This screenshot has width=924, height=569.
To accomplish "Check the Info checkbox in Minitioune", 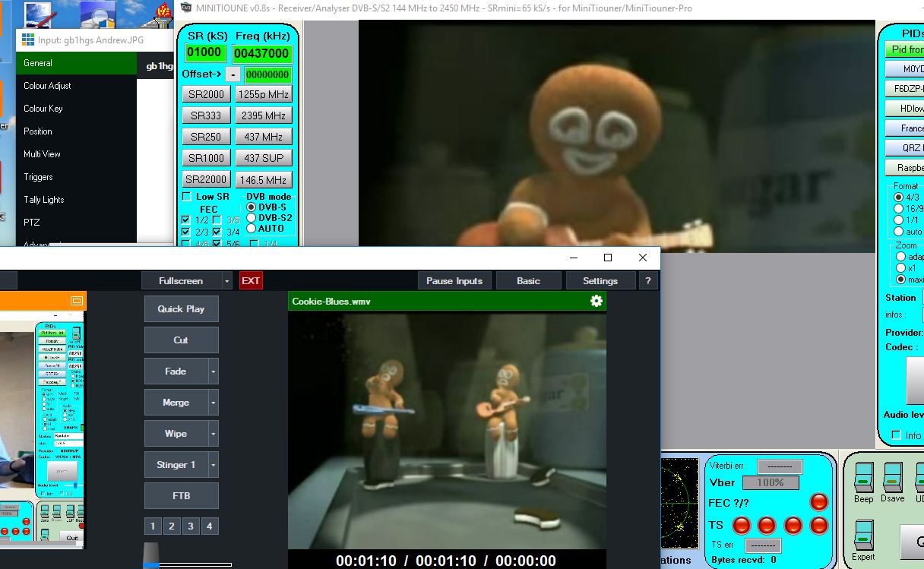I will 896,435.
